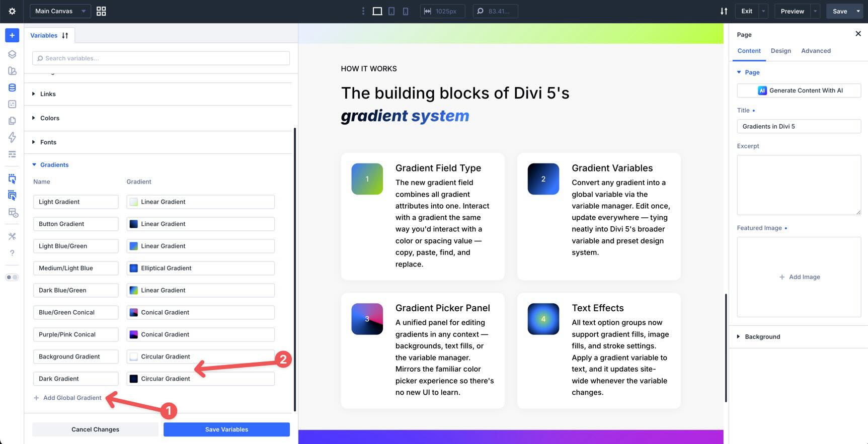This screenshot has height=444, width=868.
Task: Collapse the Gradients section
Action: point(50,165)
